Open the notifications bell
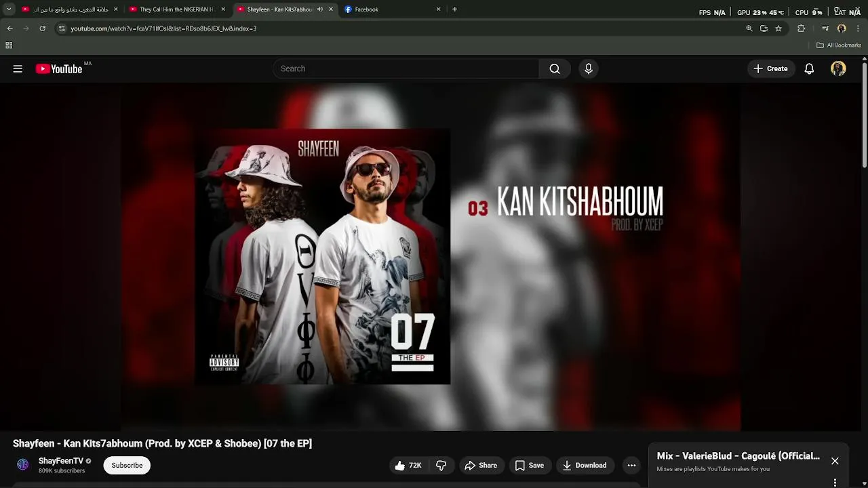Screen dimensions: 868x488 (x=809, y=68)
